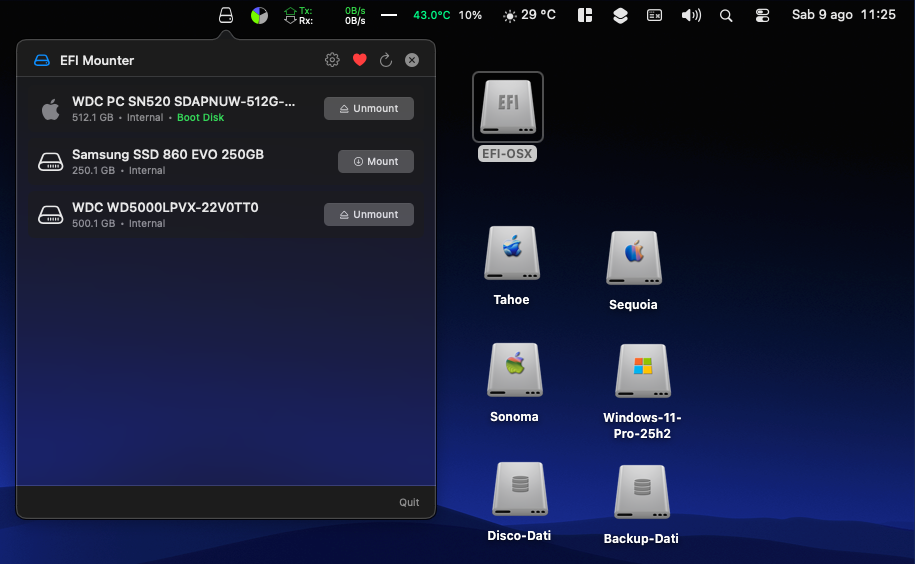
Task: Open Spotlight search
Action: point(726,16)
